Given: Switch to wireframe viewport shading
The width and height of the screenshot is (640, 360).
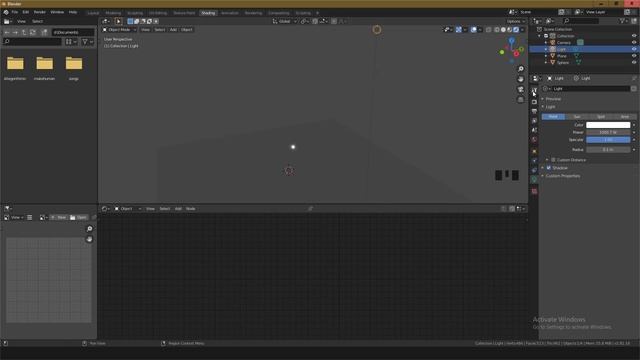Looking at the screenshot, I should [497, 30].
